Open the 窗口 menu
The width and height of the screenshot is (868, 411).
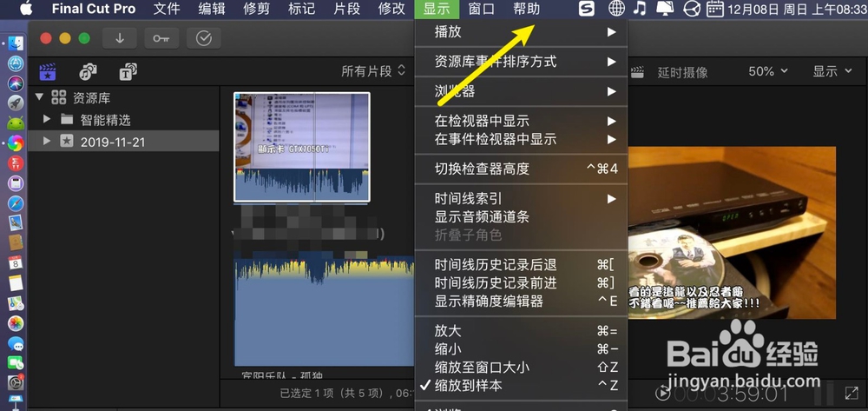click(481, 9)
